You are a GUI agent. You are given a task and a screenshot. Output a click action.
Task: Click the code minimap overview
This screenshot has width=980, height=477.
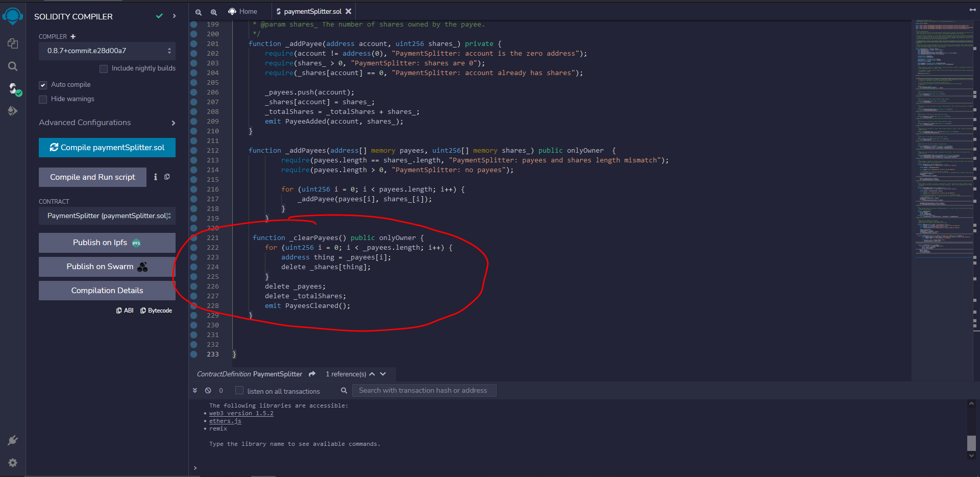[945, 138]
